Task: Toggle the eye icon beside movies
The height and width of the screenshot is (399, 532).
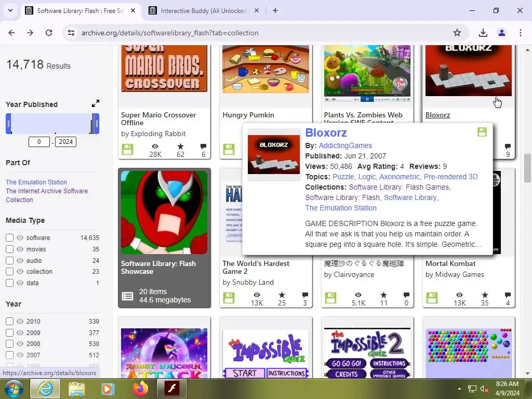Action: (20, 249)
